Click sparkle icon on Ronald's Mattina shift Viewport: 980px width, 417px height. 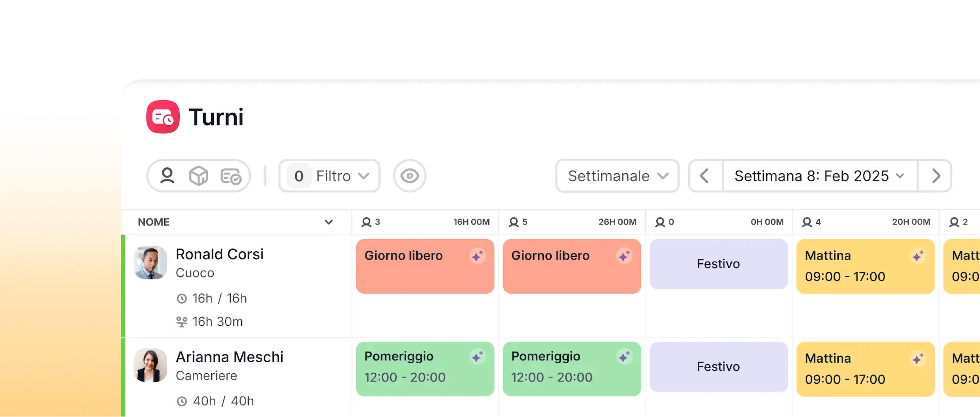click(918, 256)
